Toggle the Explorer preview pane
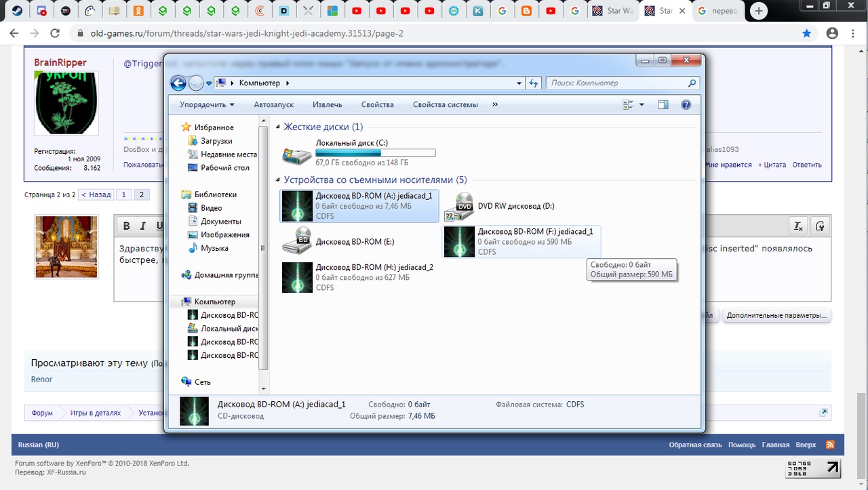This screenshot has width=868, height=490. click(663, 105)
